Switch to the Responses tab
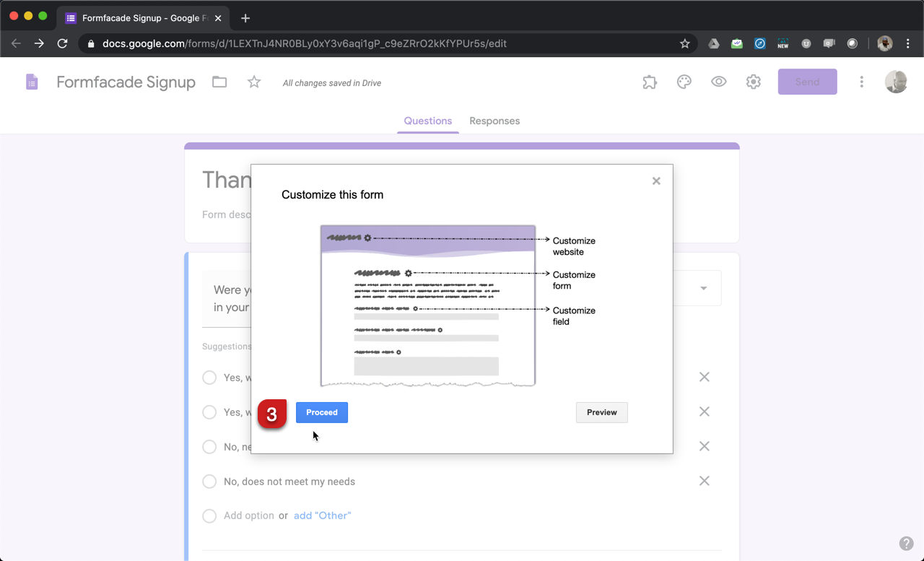The width and height of the screenshot is (924, 561). 494,121
